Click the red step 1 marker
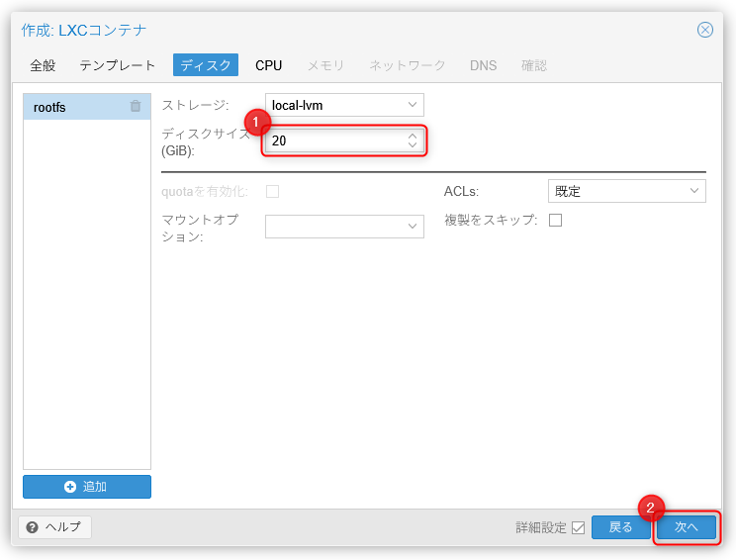 257,122
